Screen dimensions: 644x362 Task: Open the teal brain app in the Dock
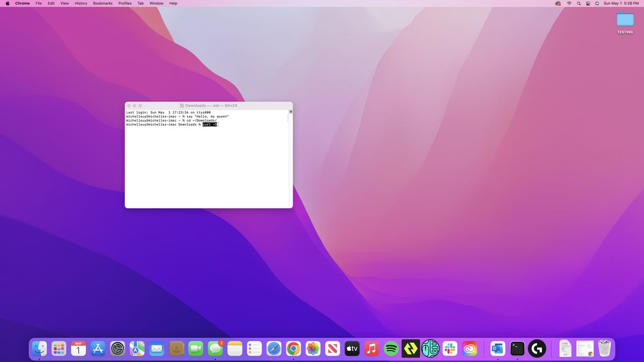[x=430, y=349]
